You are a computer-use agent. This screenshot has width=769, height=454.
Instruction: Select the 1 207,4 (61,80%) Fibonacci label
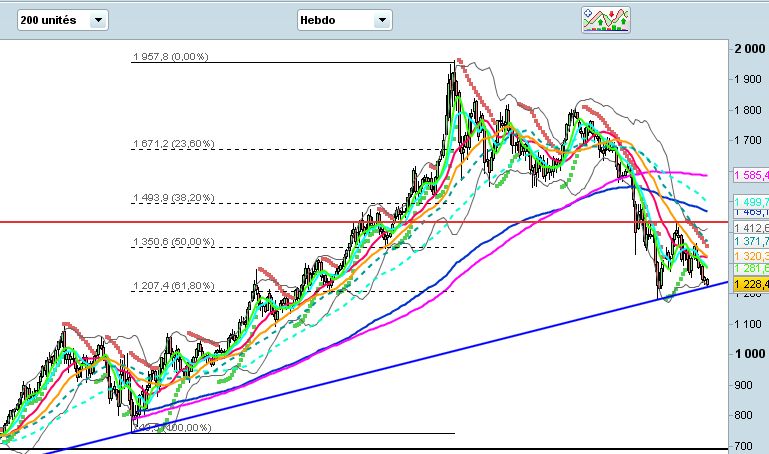click(x=172, y=286)
